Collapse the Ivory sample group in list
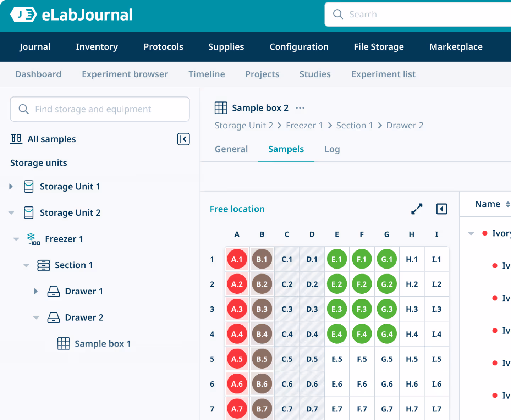The image size is (511, 420). tap(471, 233)
